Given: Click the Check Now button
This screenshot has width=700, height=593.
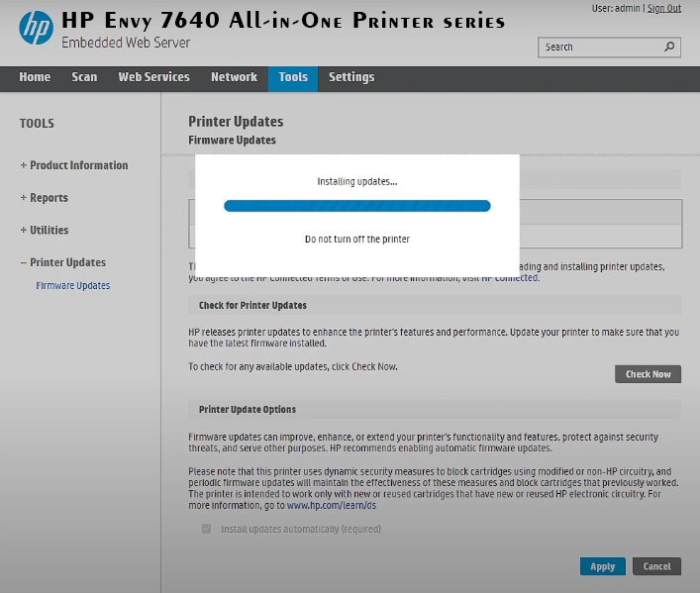Looking at the screenshot, I should [648, 374].
